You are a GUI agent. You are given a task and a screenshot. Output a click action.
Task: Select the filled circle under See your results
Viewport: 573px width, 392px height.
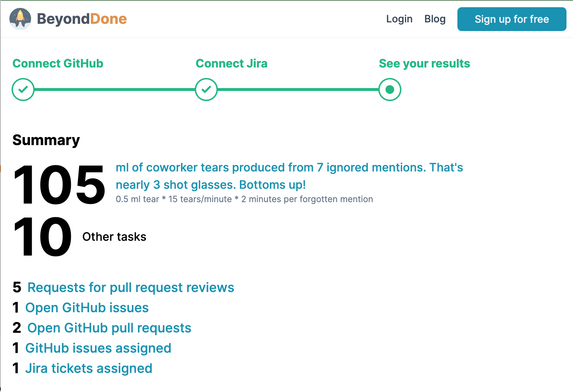coord(389,89)
